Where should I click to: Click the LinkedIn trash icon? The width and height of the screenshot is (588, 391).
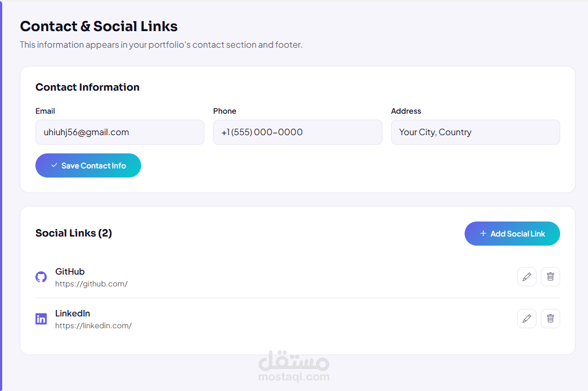(550, 319)
